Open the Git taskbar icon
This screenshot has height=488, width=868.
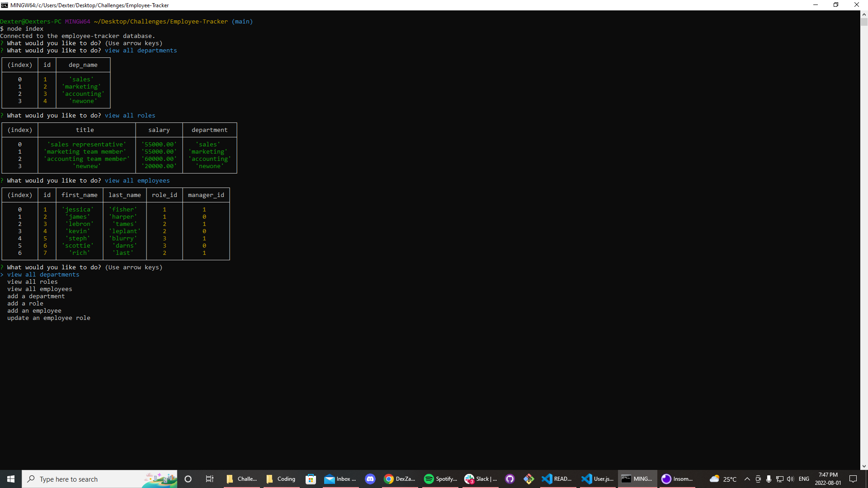point(529,479)
